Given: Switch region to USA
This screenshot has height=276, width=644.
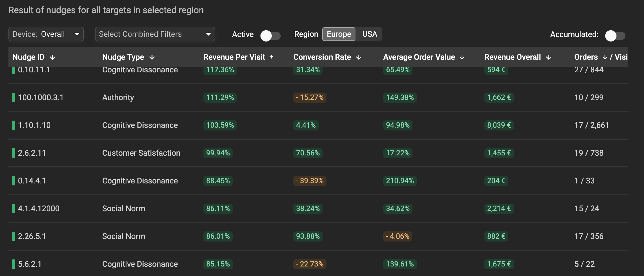Looking at the screenshot, I should tap(369, 34).
